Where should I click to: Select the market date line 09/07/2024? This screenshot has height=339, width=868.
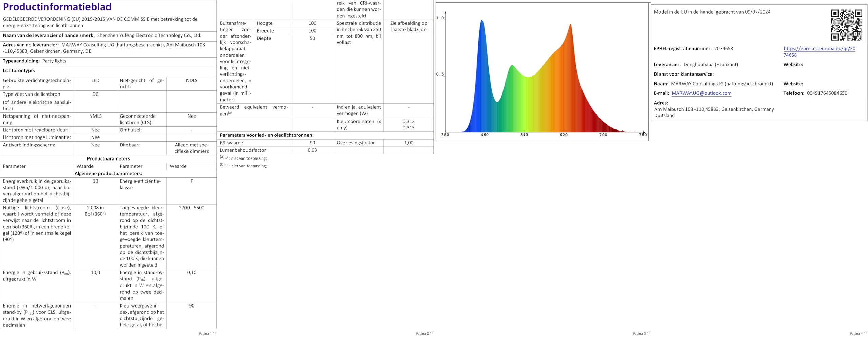pyautogui.click(x=712, y=12)
